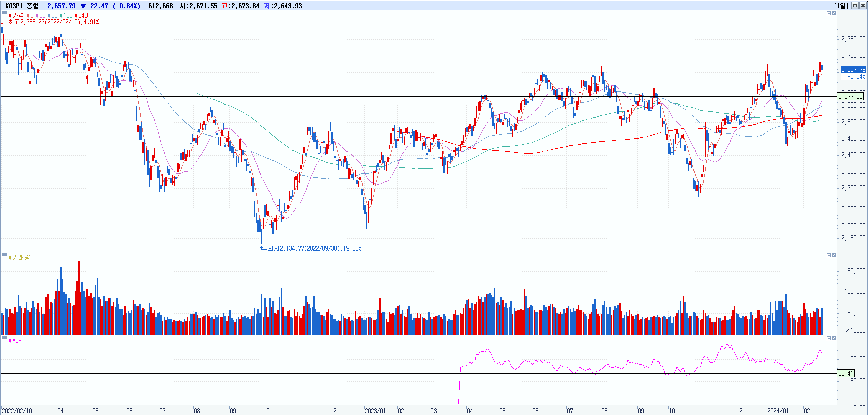Click the -0.84% label on price axis
The height and width of the screenshot is (415, 868).
[856, 76]
